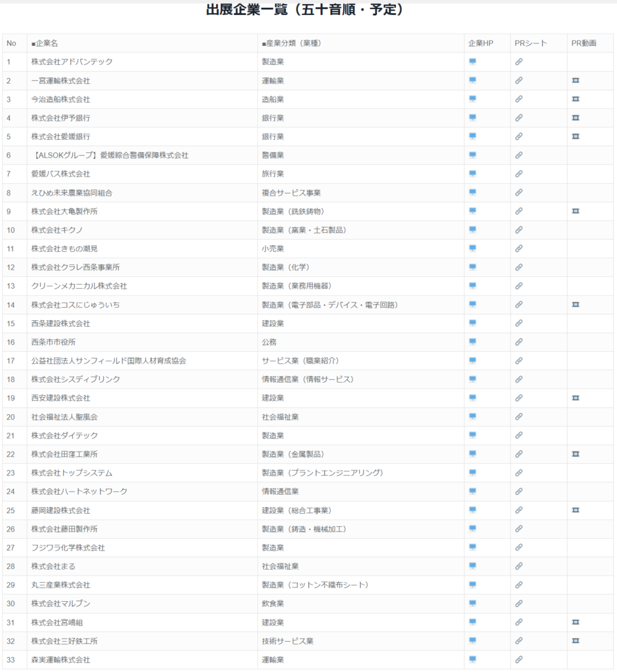Open PR video icon for 西安建設株式会社
Image resolution: width=617 pixels, height=672 pixels.
576,398
